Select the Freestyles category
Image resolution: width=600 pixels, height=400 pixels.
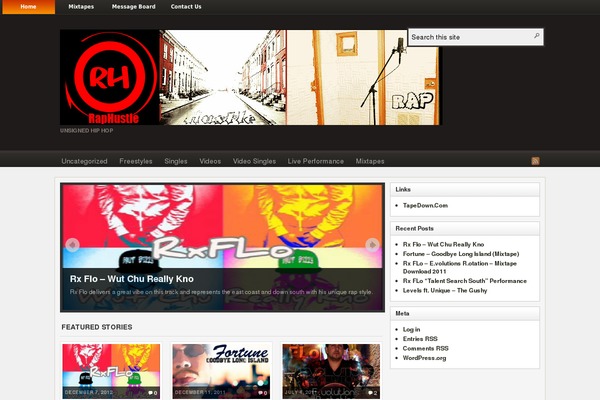tap(136, 161)
